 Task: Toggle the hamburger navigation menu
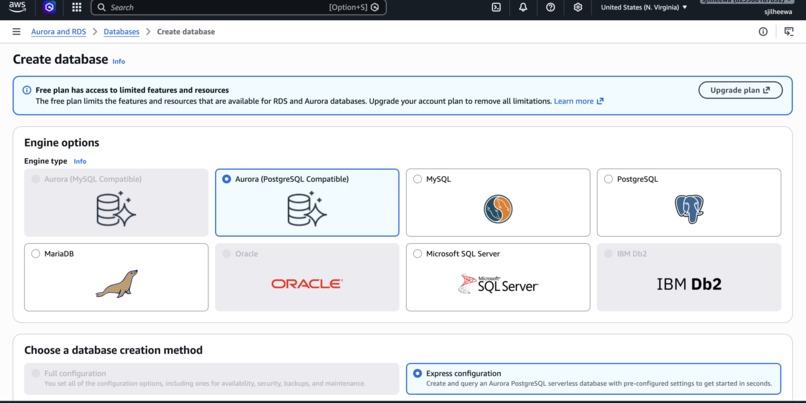16,32
